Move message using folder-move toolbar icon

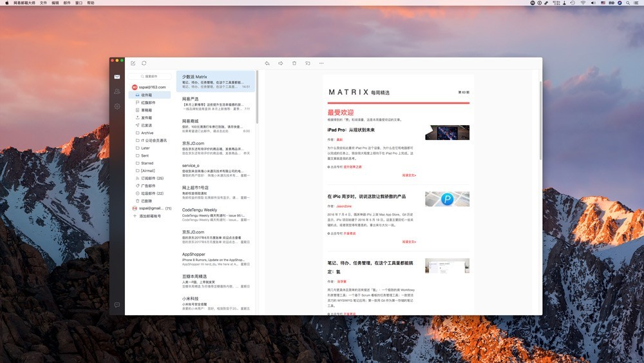[308, 63]
